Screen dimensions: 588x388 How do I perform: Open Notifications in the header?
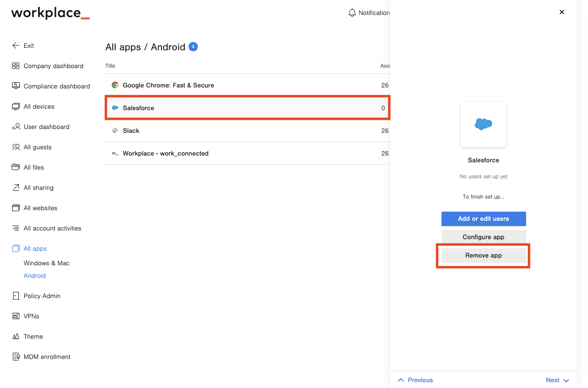click(x=369, y=13)
